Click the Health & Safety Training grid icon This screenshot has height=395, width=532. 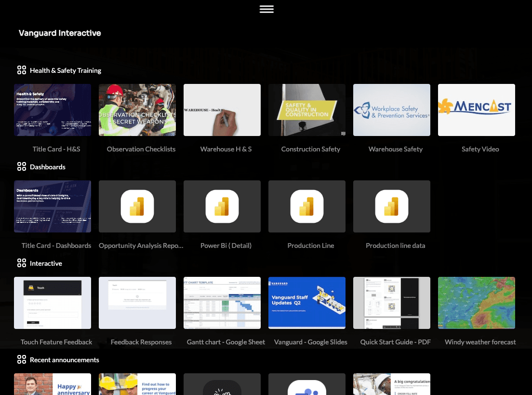[22, 70]
